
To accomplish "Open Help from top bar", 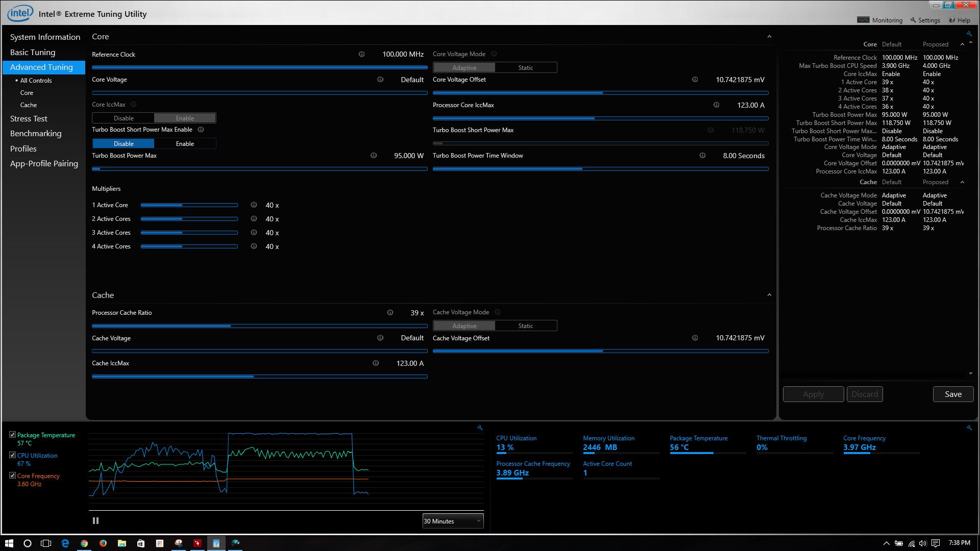I will point(960,20).
